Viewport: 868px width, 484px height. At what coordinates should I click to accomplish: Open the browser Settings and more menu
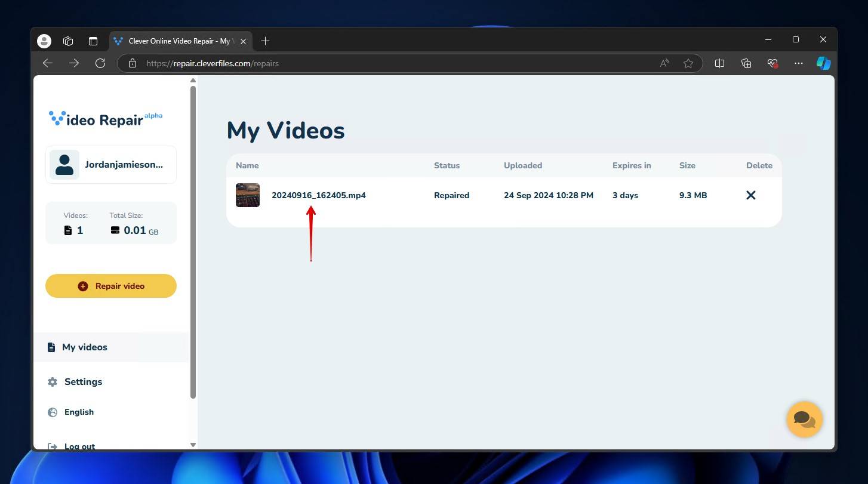tap(799, 63)
